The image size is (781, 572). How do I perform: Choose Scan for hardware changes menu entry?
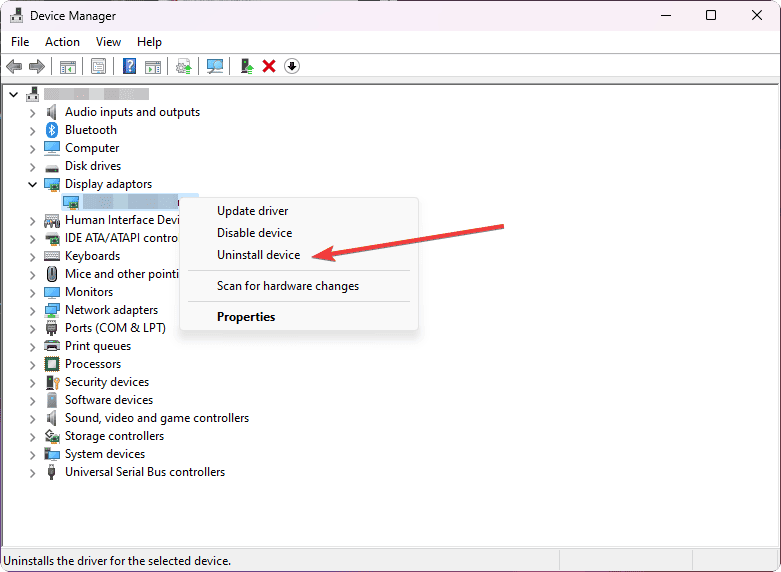pos(298,286)
